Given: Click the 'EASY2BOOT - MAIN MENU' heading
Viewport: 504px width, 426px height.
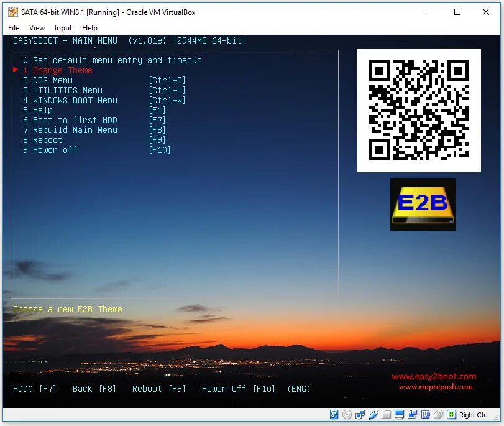Looking at the screenshot, I should (65, 41).
